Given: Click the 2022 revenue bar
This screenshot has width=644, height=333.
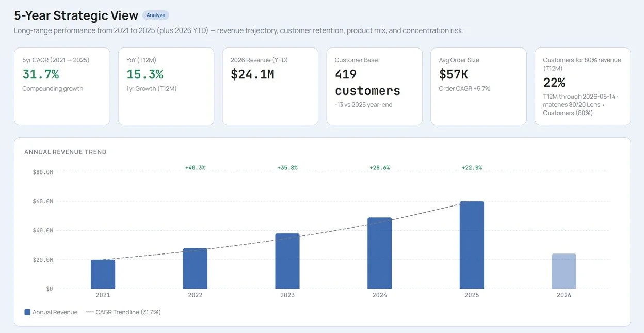Looking at the screenshot, I should tap(195, 268).
